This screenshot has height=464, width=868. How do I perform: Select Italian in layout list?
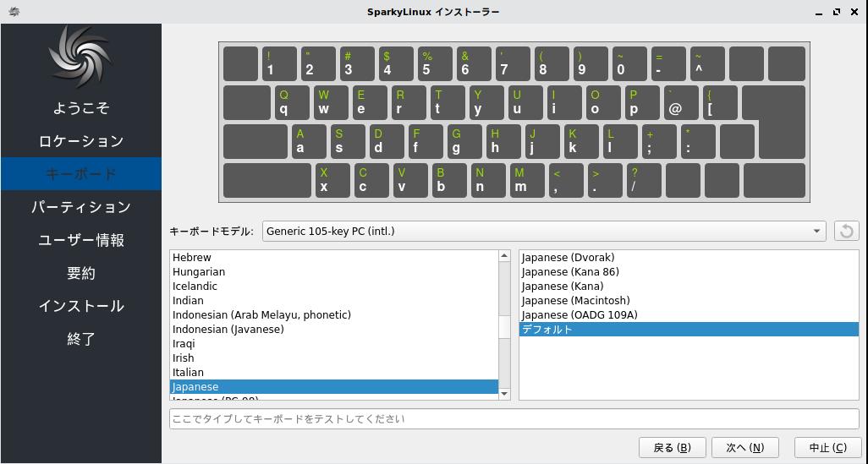coord(334,372)
